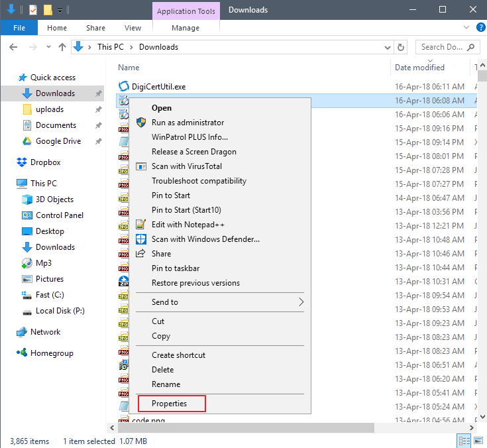Image resolution: width=487 pixels, height=448 pixels.
Task: Open the View ribbon tab
Action: tap(133, 28)
